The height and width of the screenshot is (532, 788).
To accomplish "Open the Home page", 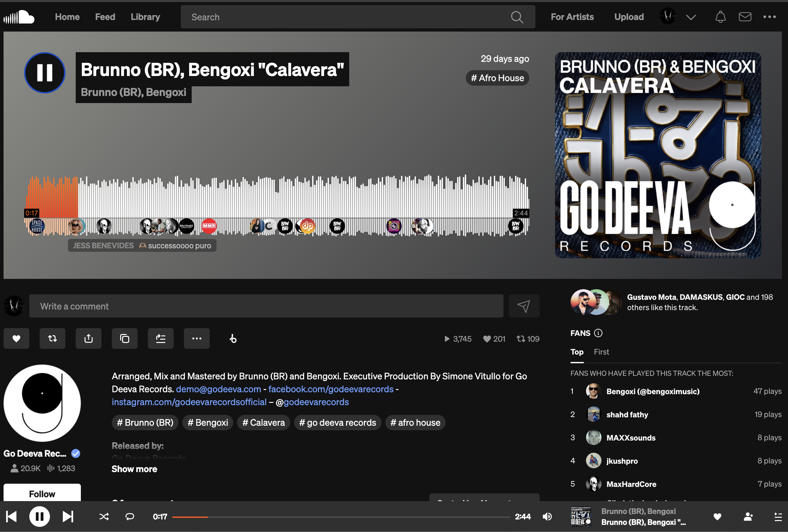I will 67,17.
